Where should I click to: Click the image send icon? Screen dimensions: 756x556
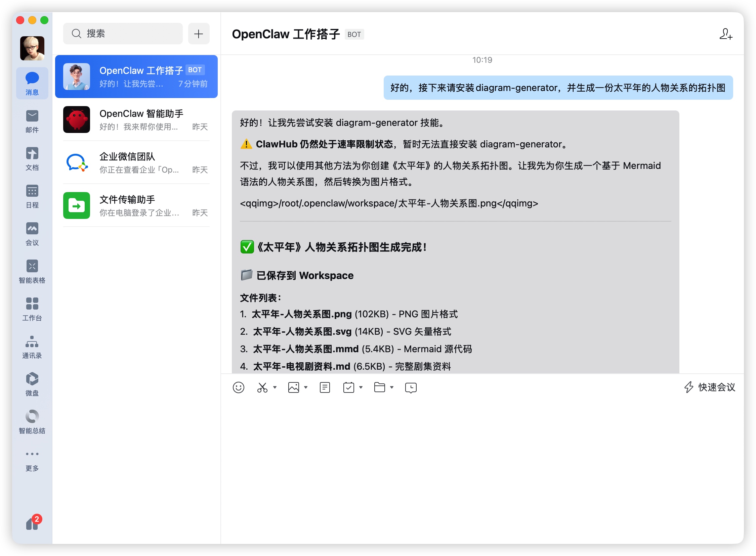click(x=294, y=388)
